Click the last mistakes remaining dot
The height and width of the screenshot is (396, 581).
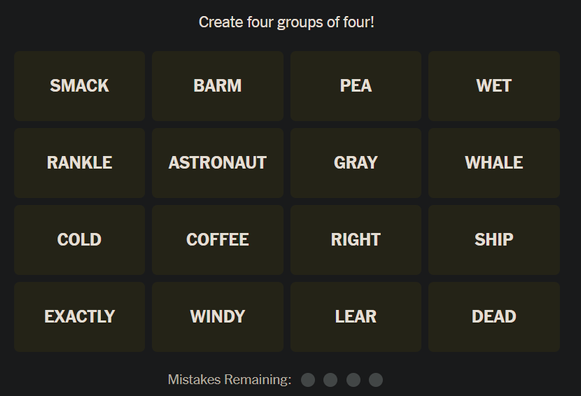tap(376, 380)
